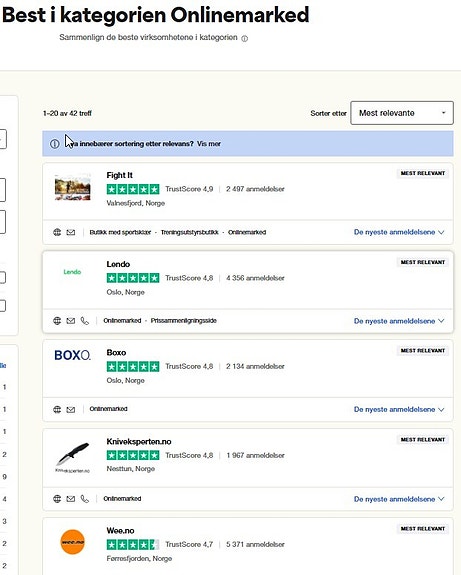
Task: Click the phone icon in the Lendo card
Action: 85,321
